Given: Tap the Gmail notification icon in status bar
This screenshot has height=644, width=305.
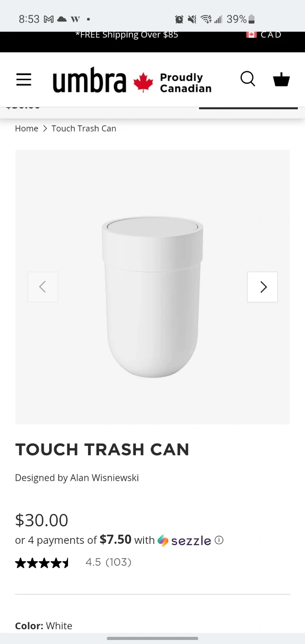Looking at the screenshot, I should click(x=49, y=19).
